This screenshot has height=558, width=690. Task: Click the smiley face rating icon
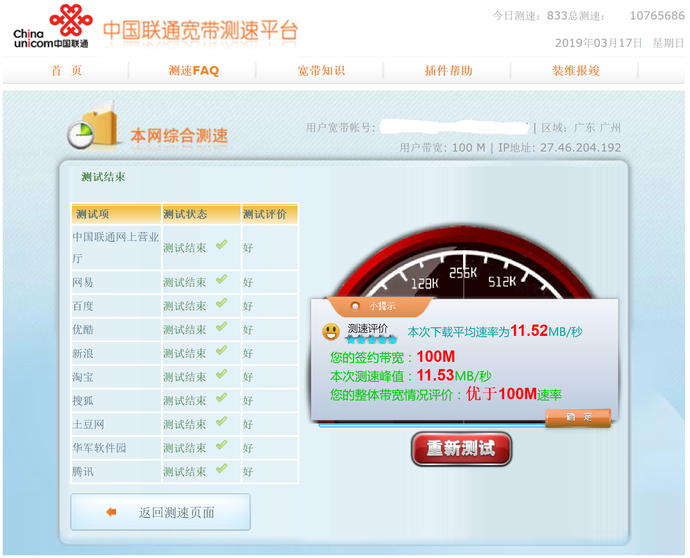(x=330, y=331)
